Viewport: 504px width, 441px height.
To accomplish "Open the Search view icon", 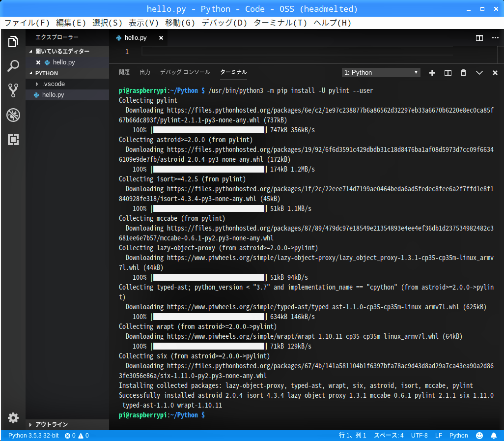I will click(x=13, y=66).
